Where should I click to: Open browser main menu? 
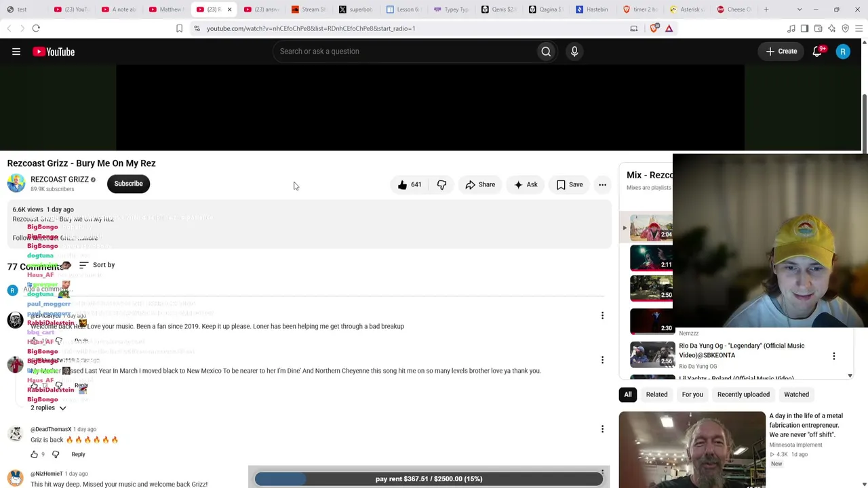(859, 28)
